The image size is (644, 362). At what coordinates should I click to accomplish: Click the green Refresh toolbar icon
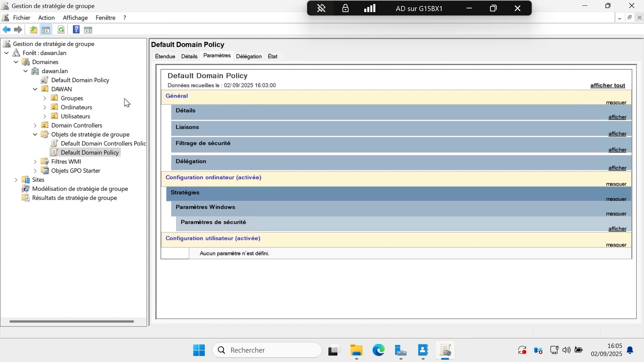coord(61,30)
